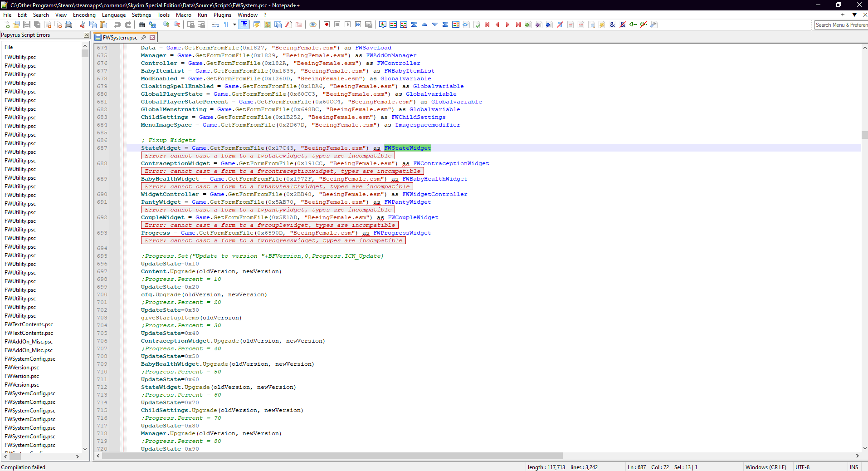Click the Zoom Out magnifier icon
The height and width of the screenshot is (471, 868).
coord(177,25)
